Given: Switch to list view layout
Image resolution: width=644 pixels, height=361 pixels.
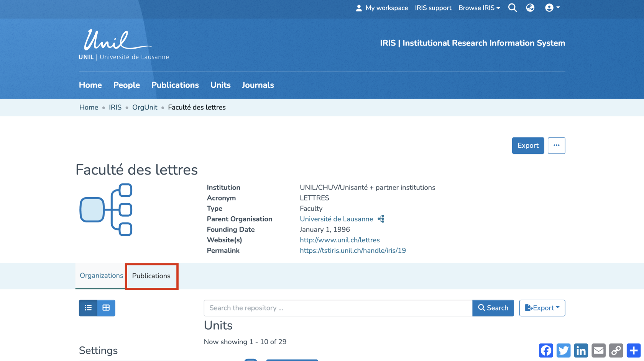Looking at the screenshot, I should coord(88,308).
